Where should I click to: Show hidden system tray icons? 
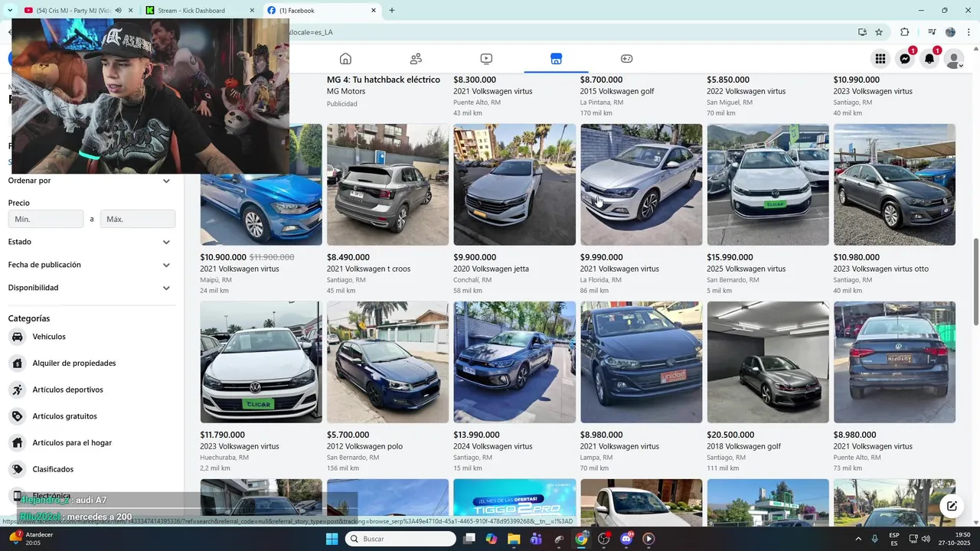(858, 539)
